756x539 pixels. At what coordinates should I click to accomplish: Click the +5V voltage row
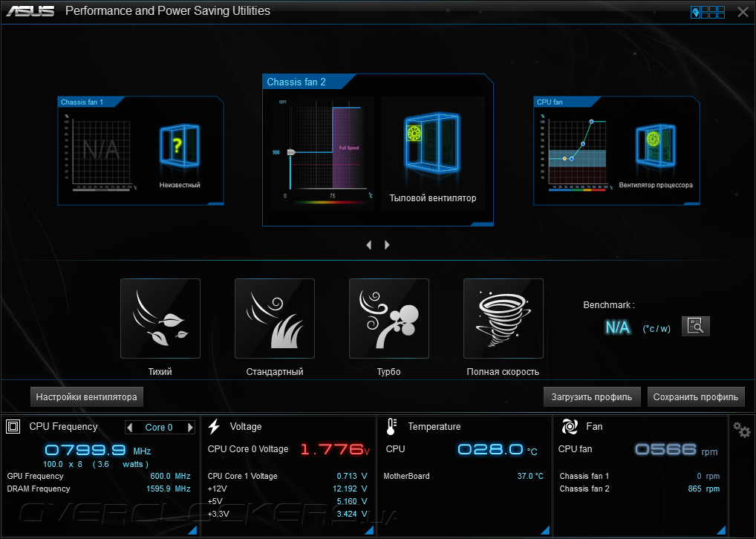click(287, 501)
